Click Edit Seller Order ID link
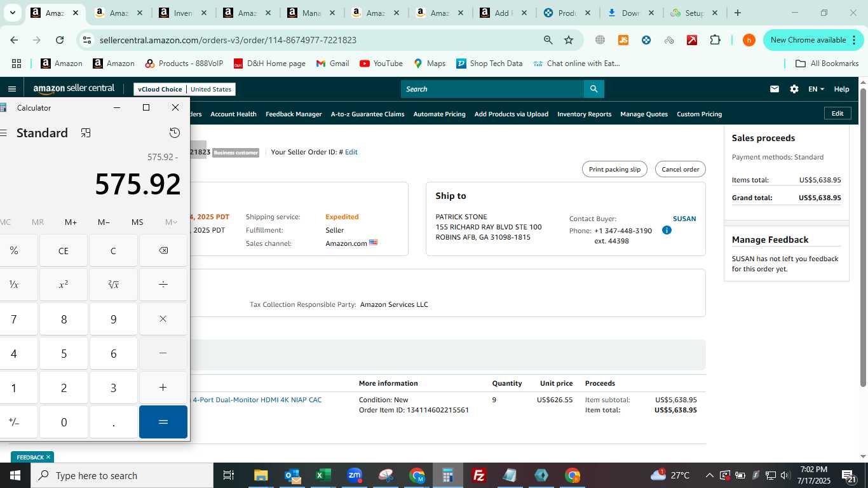Screen dimensions: 868x488 coord(351,152)
